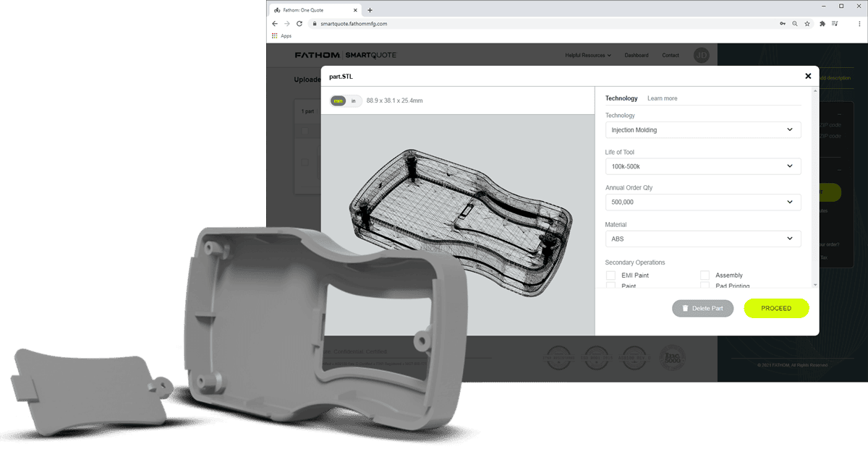The width and height of the screenshot is (868, 449).
Task: Click the address bar URL smartquote.fathommfg.com
Action: pos(354,24)
